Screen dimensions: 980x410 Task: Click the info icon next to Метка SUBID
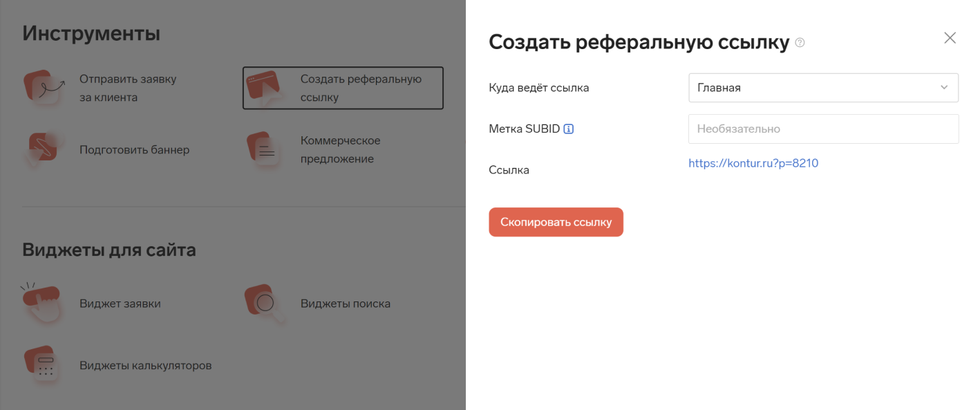569,129
